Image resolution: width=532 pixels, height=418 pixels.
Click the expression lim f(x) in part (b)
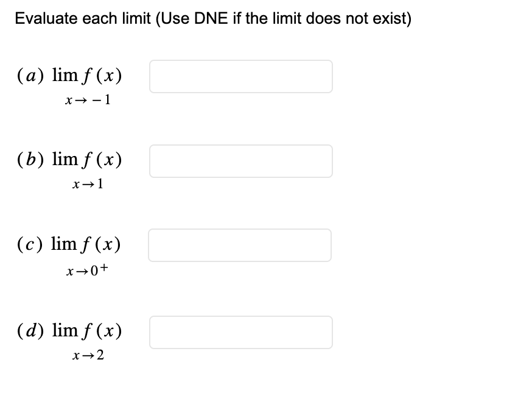coord(88,160)
